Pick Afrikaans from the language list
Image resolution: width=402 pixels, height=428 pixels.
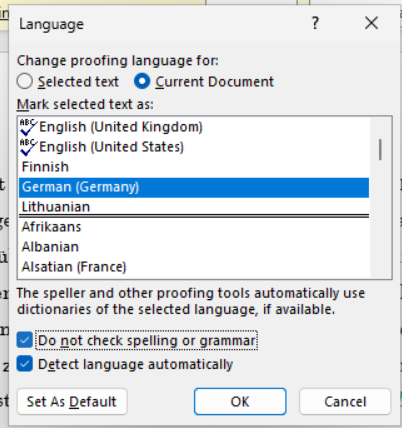[x=194, y=227]
